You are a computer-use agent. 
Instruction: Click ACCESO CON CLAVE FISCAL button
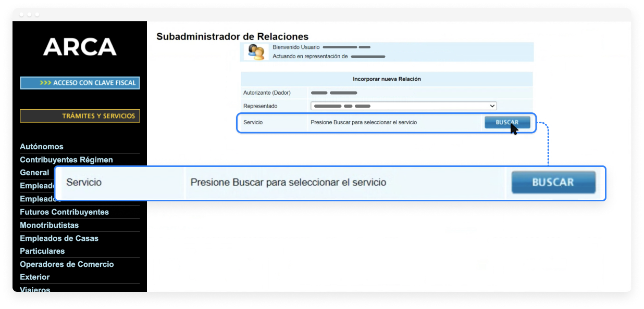[x=80, y=83]
